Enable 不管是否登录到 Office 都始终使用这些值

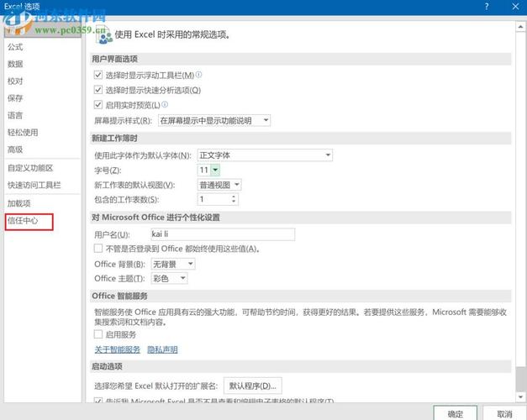98,249
